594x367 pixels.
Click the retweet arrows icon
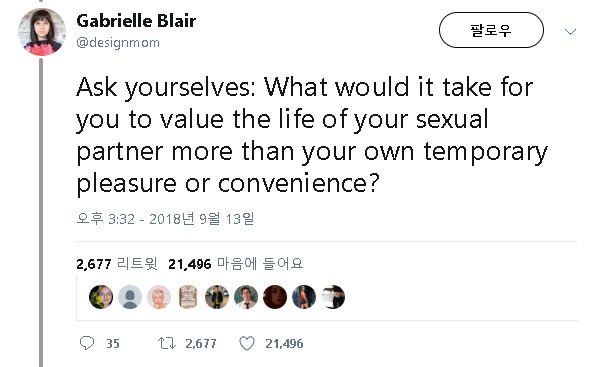(167, 344)
